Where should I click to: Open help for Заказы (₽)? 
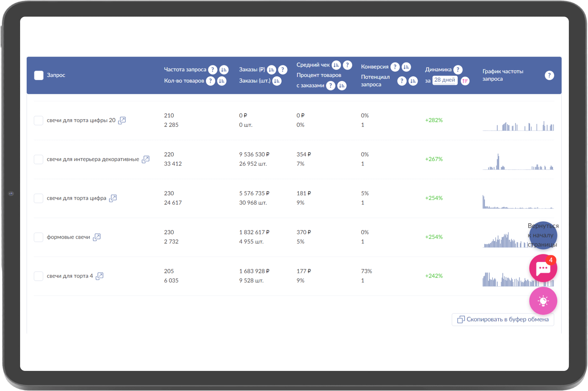click(x=283, y=69)
